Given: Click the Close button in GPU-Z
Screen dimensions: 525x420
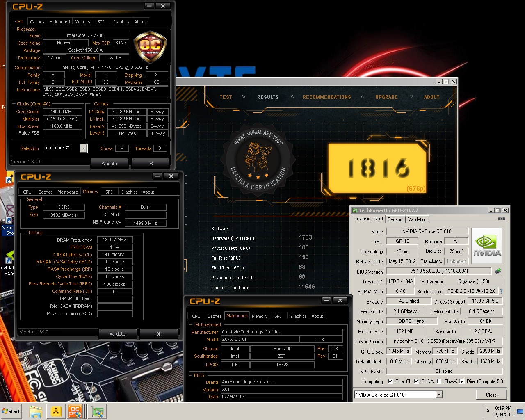Looking at the screenshot, I should coord(491,395).
